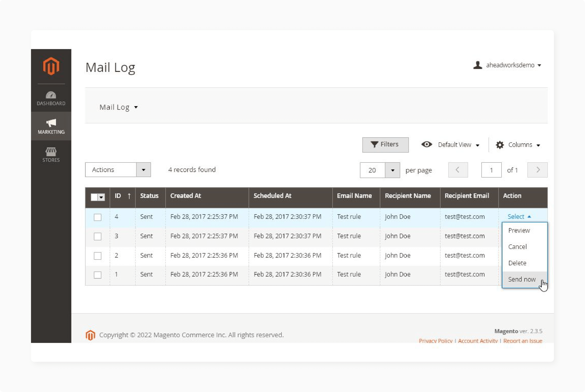Open the Actions dropdown menu

click(x=143, y=170)
